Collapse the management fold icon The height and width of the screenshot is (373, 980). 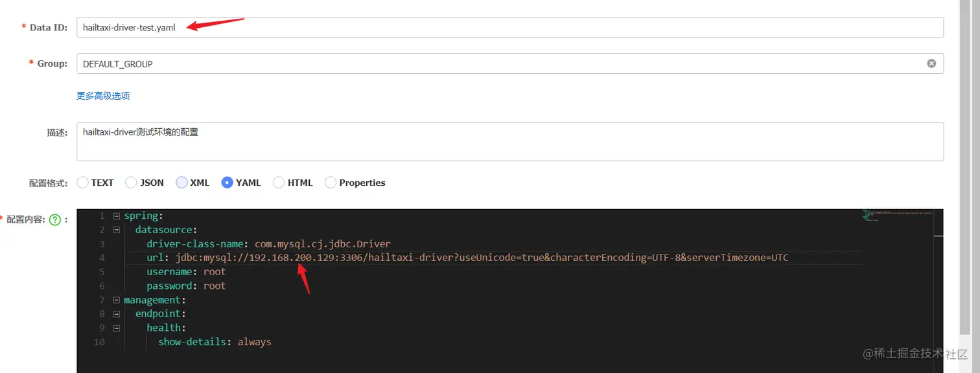tap(116, 300)
